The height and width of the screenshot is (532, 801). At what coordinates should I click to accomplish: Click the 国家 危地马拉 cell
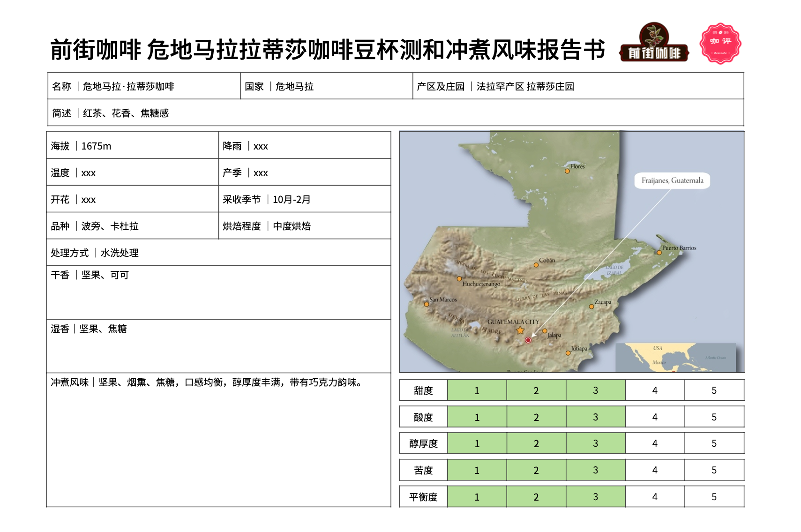click(327, 86)
